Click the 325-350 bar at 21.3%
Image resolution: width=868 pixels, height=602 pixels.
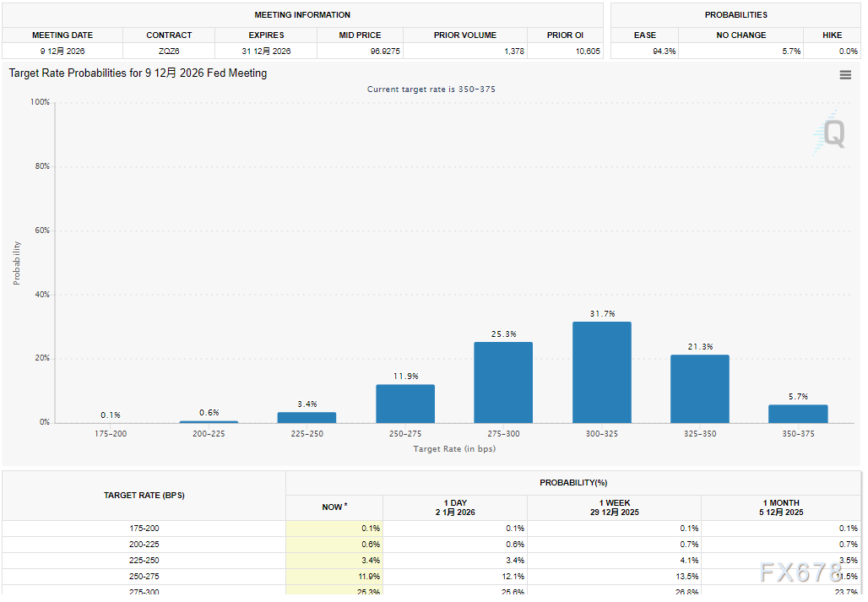tap(699, 388)
